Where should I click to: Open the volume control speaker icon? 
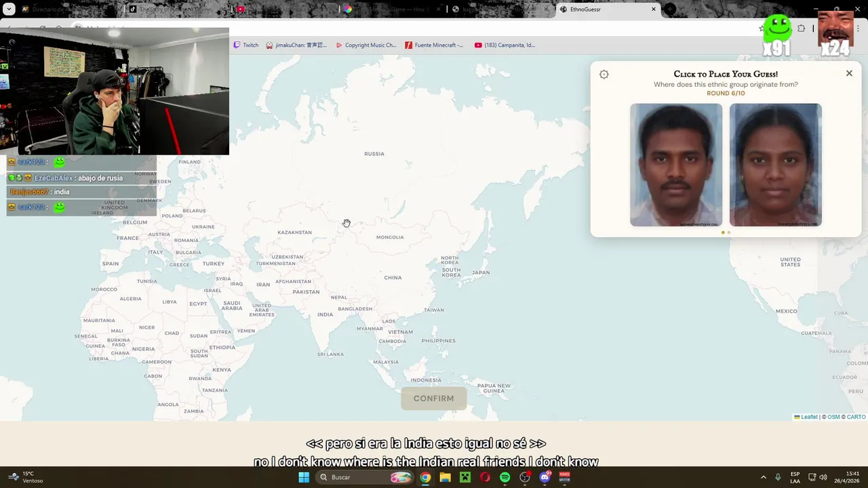pyautogui.click(x=823, y=477)
